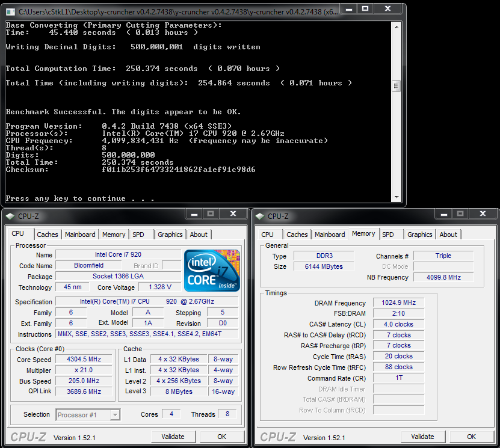This screenshot has width=500, height=448.
Task: Close the CPU-Z window showing processor info
Action: tap(234, 213)
